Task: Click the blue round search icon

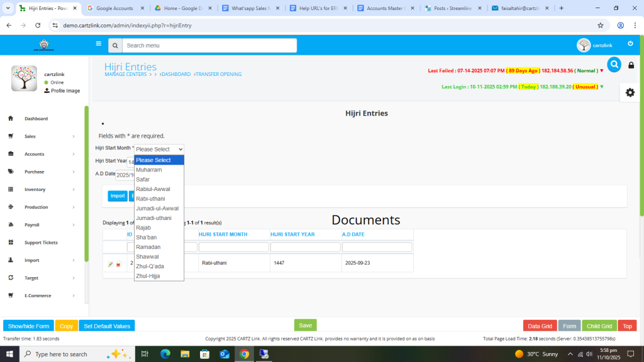Action: (x=614, y=65)
